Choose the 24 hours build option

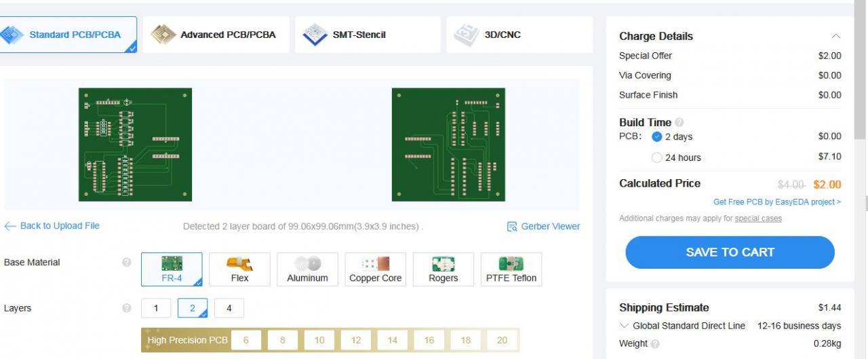coord(656,157)
